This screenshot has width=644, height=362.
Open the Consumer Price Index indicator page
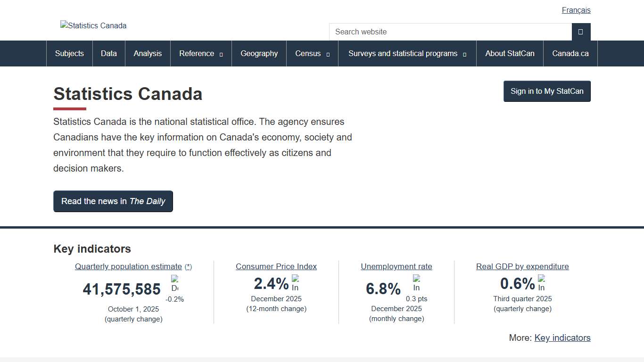[276, 266]
